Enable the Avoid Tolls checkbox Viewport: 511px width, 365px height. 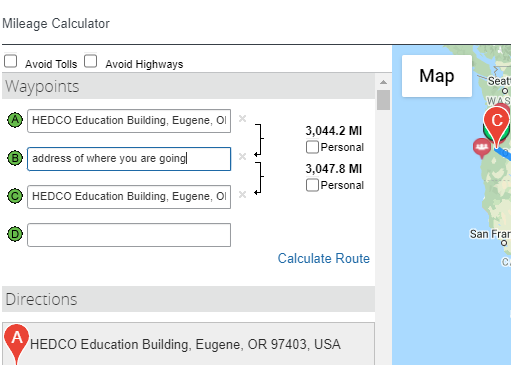(11, 61)
